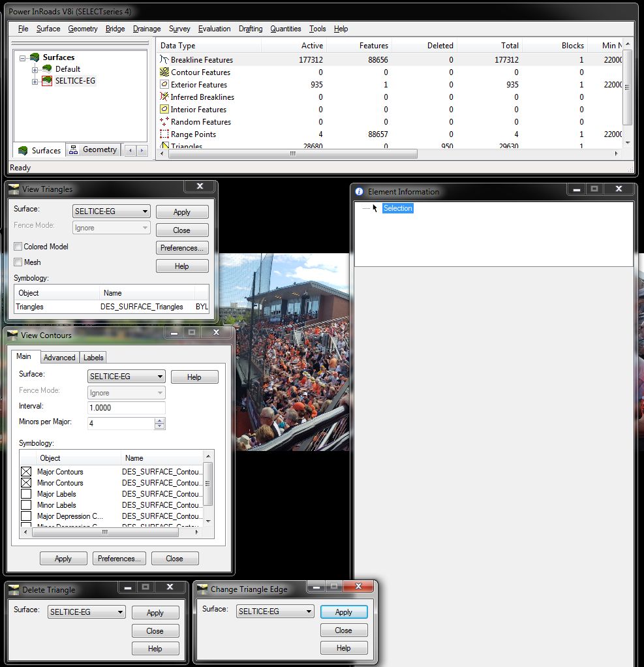Disable the Major Contours symbology checkbox

[27, 471]
